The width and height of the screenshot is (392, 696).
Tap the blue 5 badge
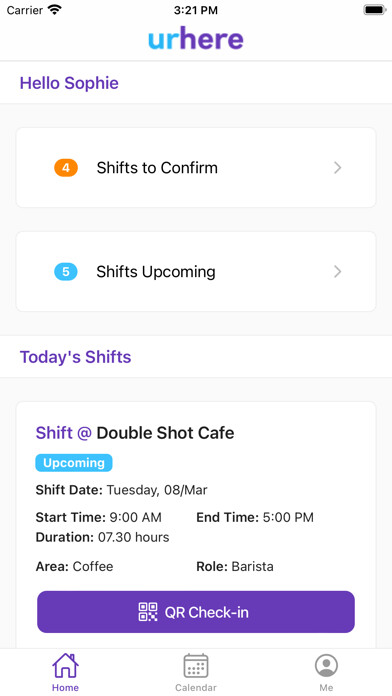[x=66, y=272]
